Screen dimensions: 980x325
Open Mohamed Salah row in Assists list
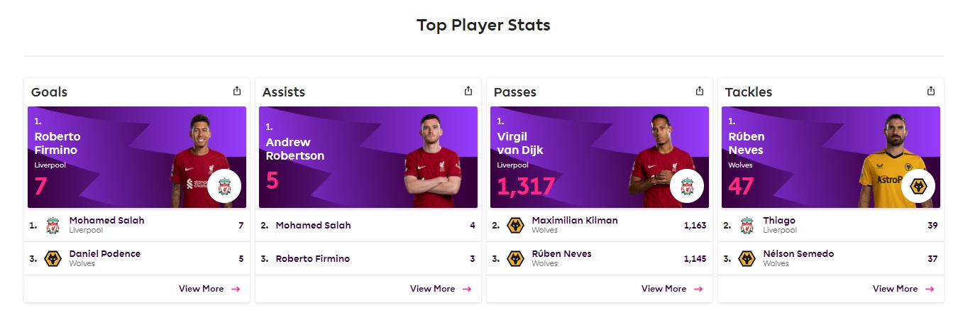pos(368,226)
